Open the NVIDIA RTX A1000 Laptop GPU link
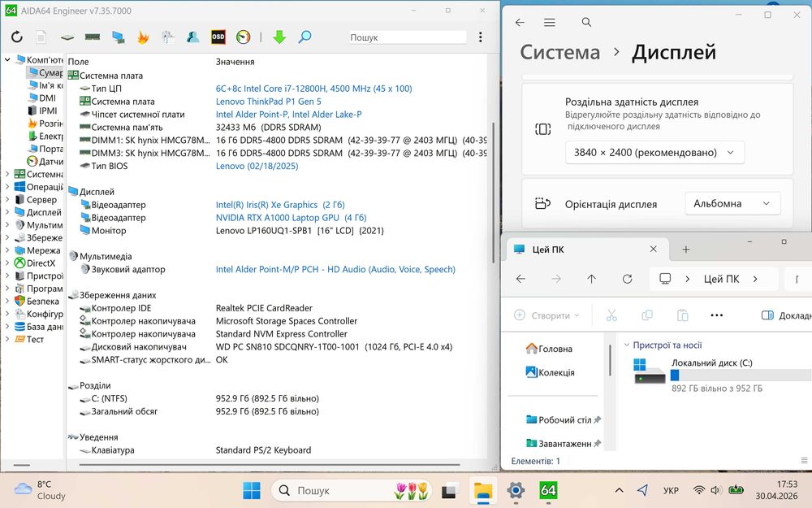Screen dimensions: 812x508 pyautogui.click(x=291, y=218)
